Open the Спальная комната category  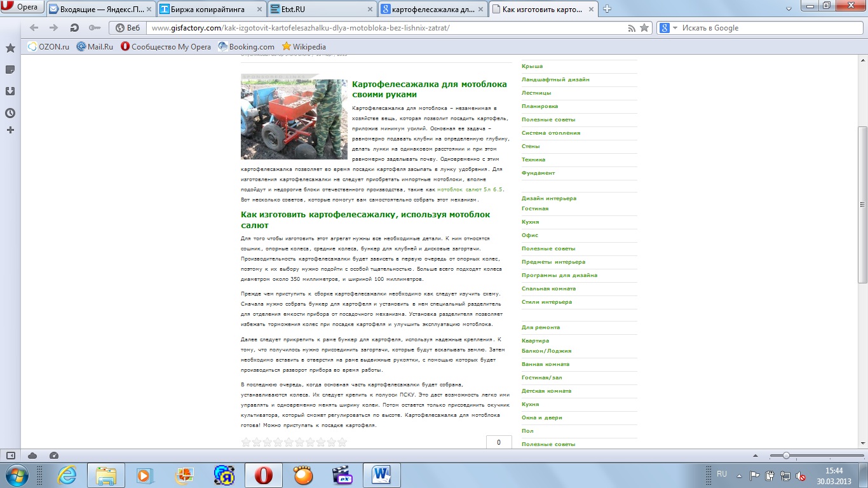pos(549,288)
